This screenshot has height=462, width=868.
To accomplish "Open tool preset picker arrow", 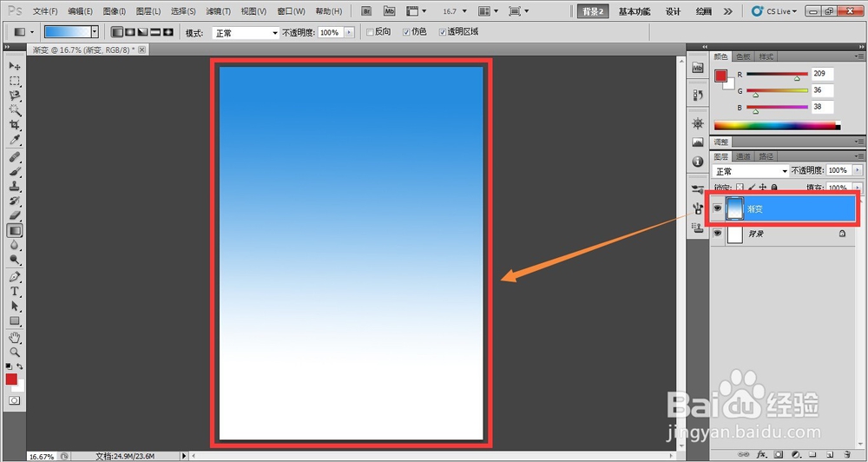I will 32,32.
